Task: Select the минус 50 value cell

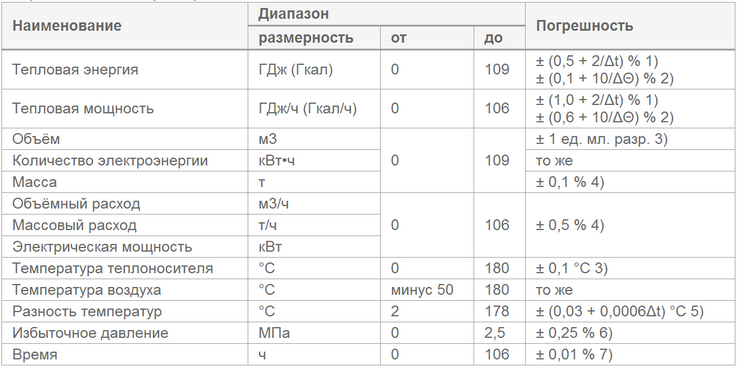Action: point(427,290)
